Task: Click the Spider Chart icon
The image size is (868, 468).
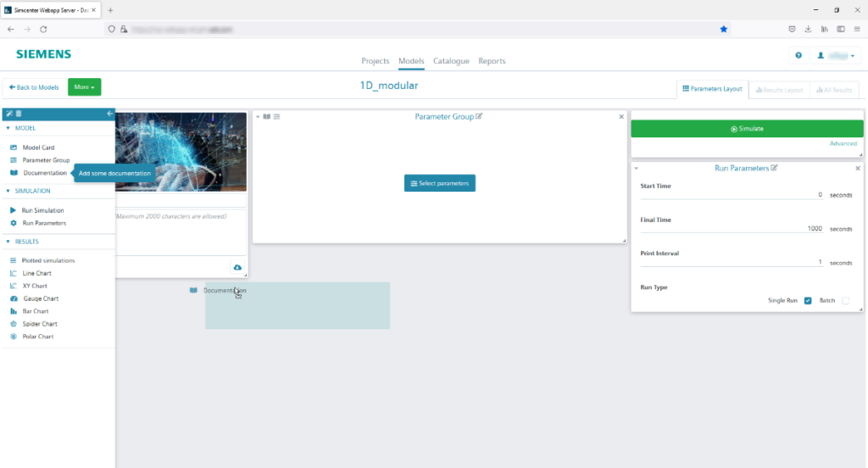Action: click(x=14, y=324)
